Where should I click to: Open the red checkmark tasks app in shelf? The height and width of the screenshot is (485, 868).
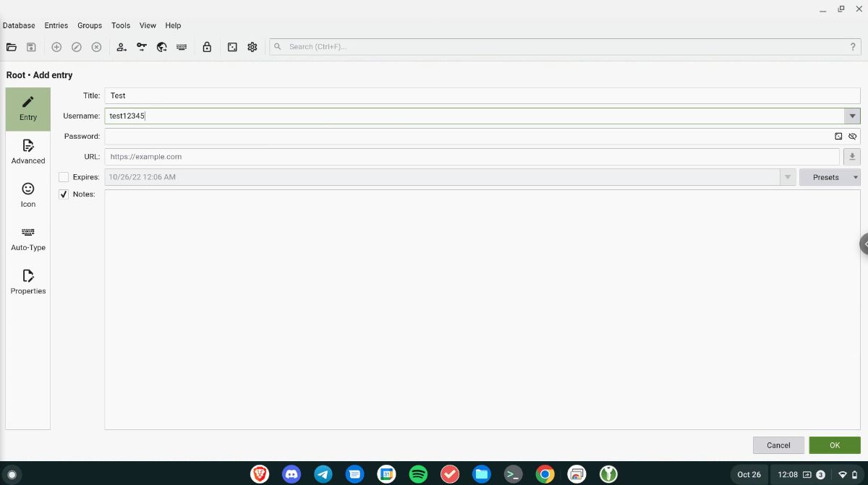click(450, 474)
